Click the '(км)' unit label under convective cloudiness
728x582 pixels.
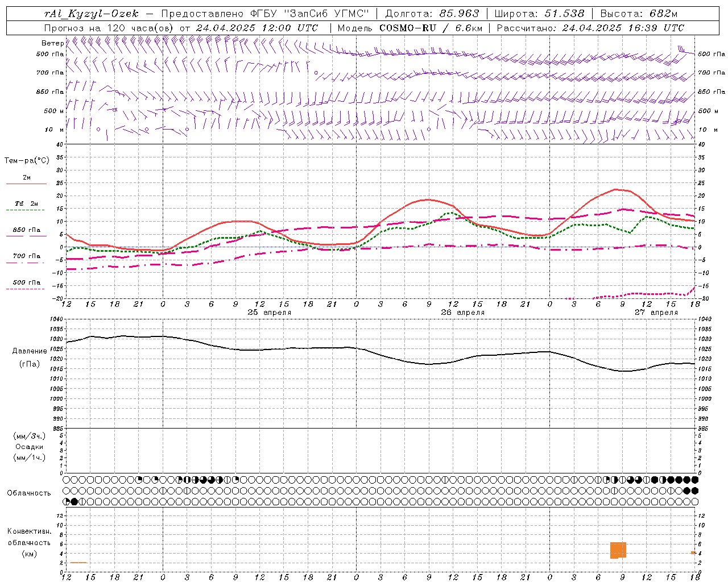(30, 553)
